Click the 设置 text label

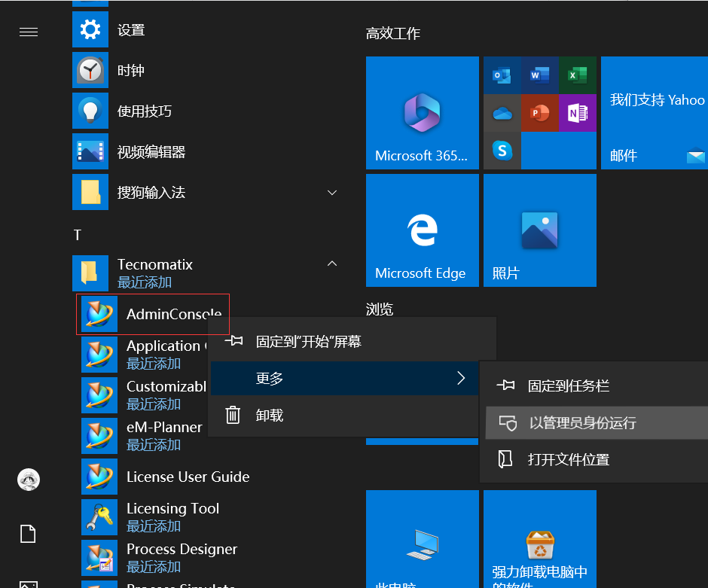[x=131, y=30]
